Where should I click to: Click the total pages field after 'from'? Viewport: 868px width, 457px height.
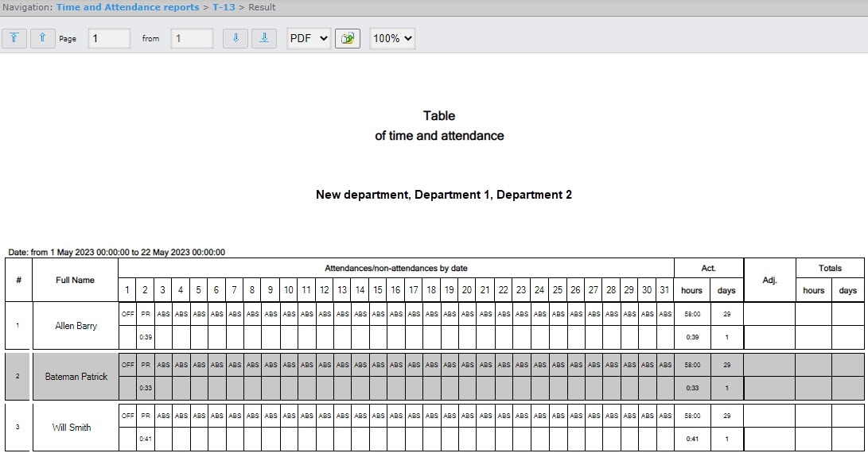(192, 38)
